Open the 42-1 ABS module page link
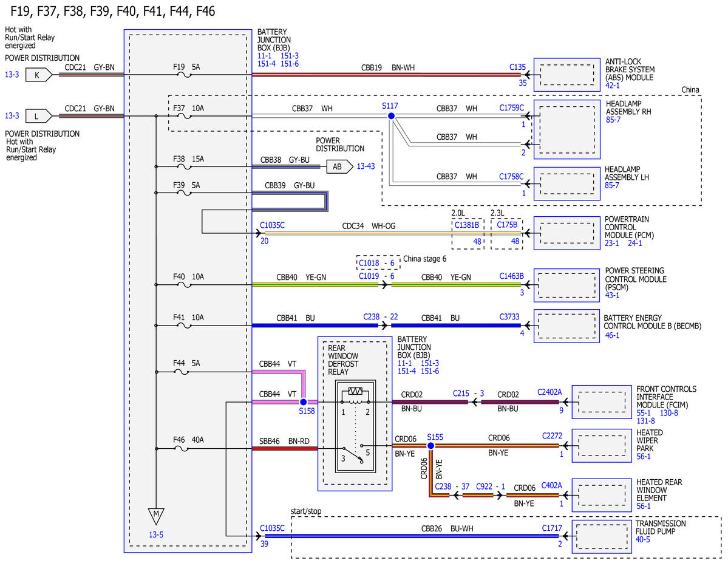 pyautogui.click(x=613, y=86)
